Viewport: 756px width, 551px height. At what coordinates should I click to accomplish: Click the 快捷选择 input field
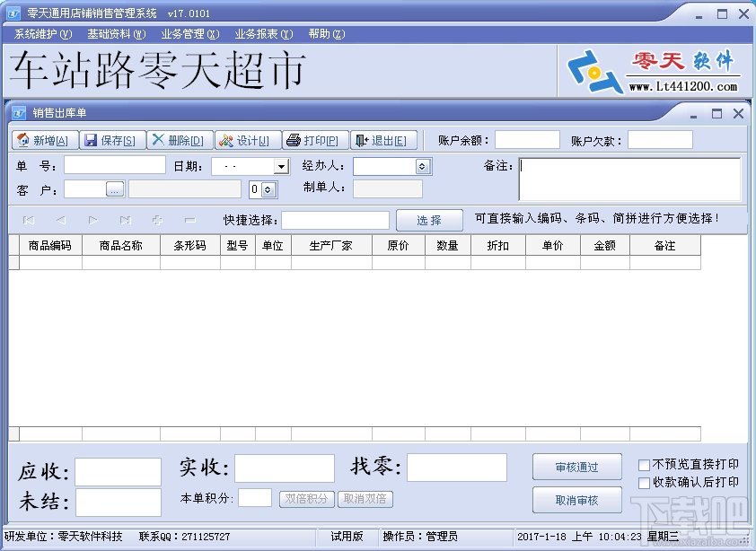coord(334,220)
